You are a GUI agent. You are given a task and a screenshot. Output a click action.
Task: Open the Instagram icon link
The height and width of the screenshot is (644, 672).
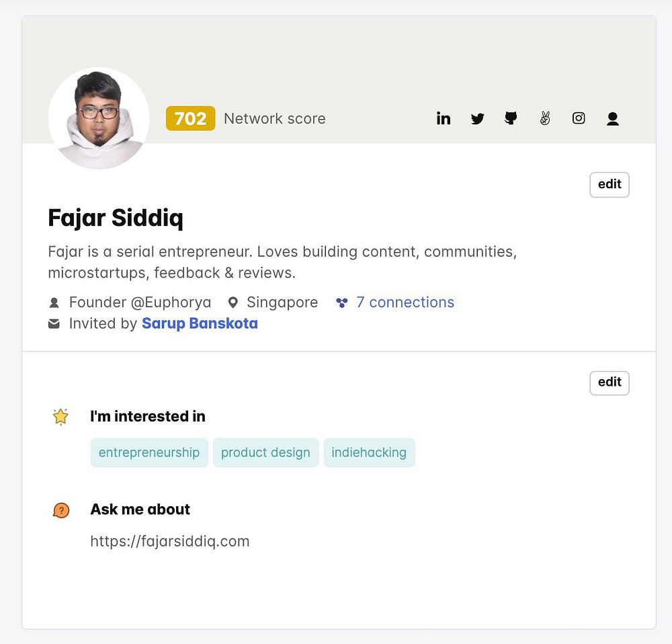coord(579,118)
